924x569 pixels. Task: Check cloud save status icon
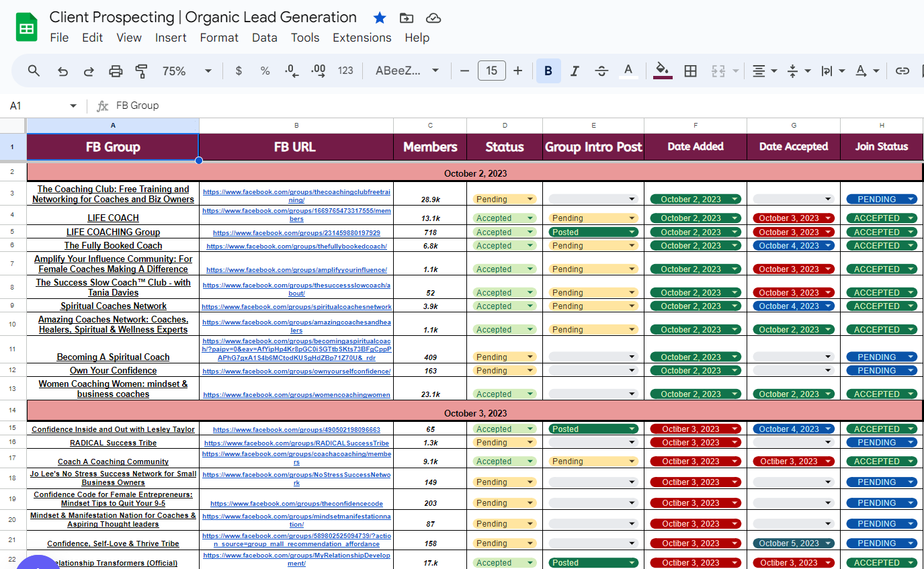click(433, 18)
